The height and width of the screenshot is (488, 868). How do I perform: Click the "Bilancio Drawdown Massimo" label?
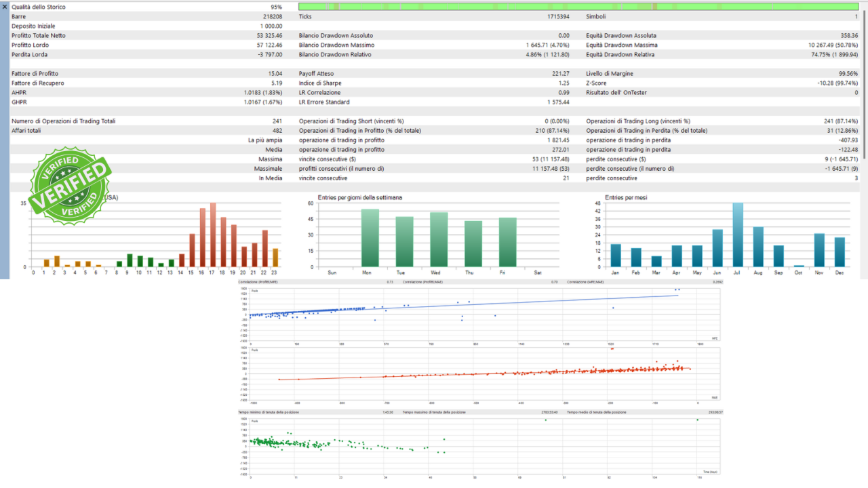point(336,45)
